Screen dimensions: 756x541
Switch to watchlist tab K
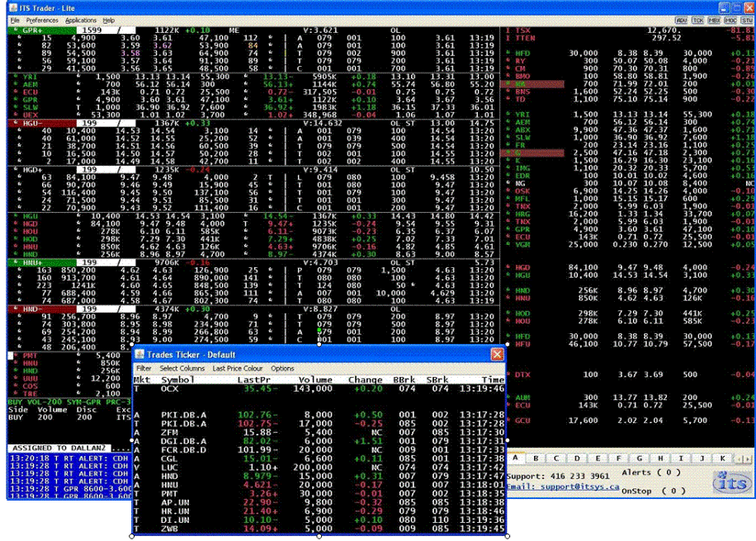pyautogui.click(x=722, y=459)
